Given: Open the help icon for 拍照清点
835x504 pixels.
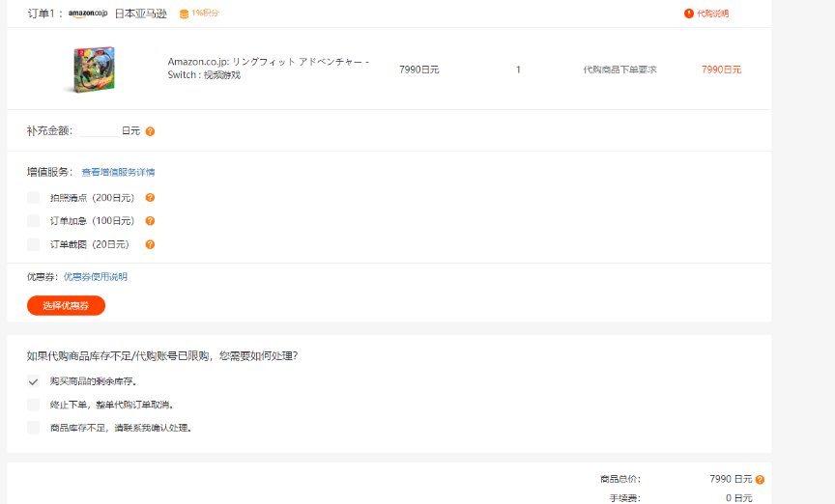Looking at the screenshot, I should [150, 198].
